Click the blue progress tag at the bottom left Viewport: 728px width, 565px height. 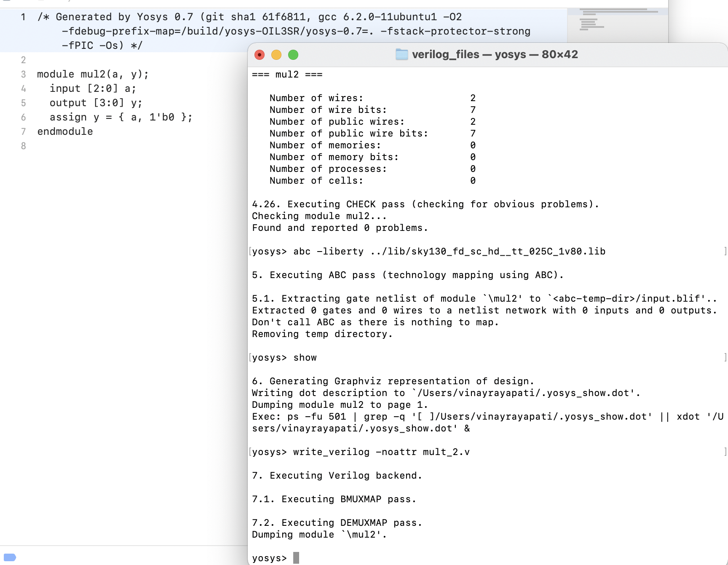(x=9, y=556)
